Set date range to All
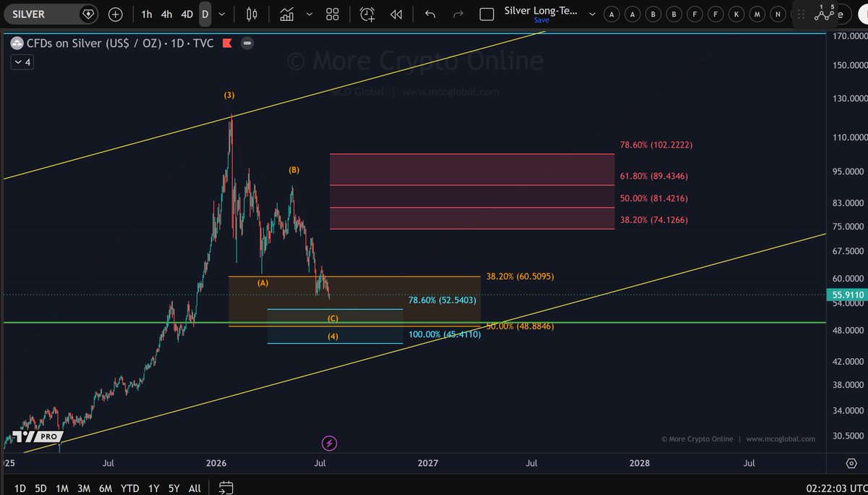This screenshot has width=868, height=495. (x=195, y=488)
